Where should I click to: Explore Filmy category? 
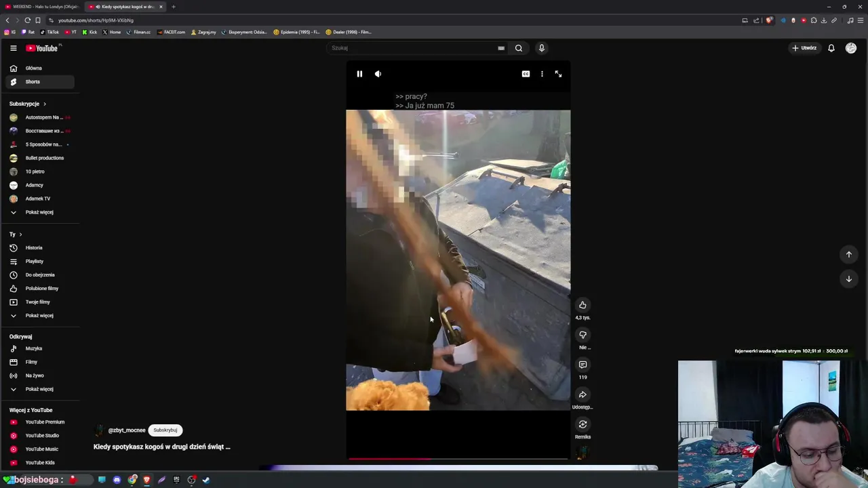pos(40,362)
